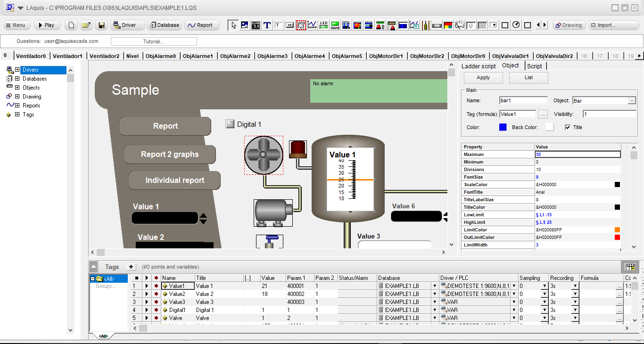644x344 pixels.
Task: Click the white Back Color swatch
Action: tap(550, 127)
